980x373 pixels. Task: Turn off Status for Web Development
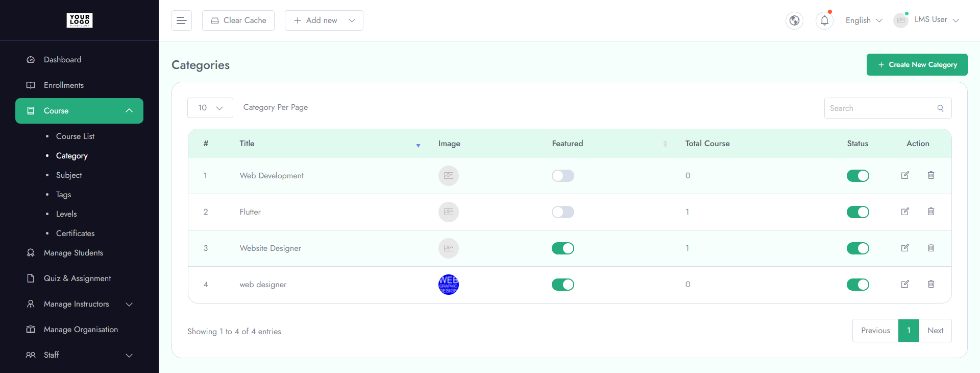(x=858, y=176)
